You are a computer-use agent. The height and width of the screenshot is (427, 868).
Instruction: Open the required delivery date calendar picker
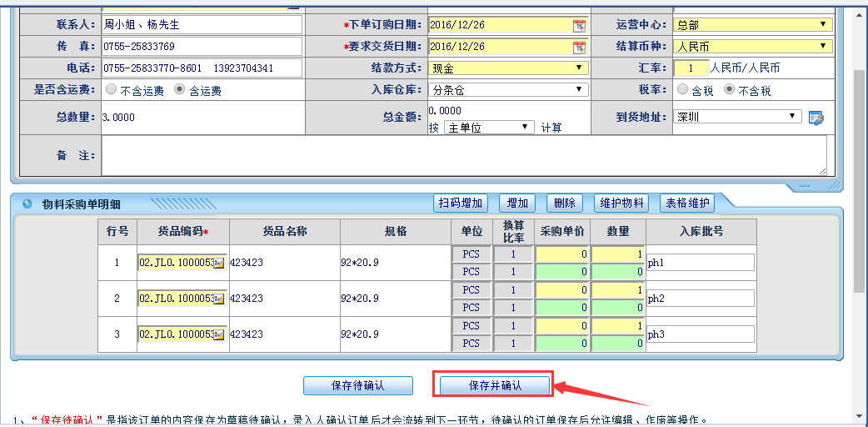[579, 47]
